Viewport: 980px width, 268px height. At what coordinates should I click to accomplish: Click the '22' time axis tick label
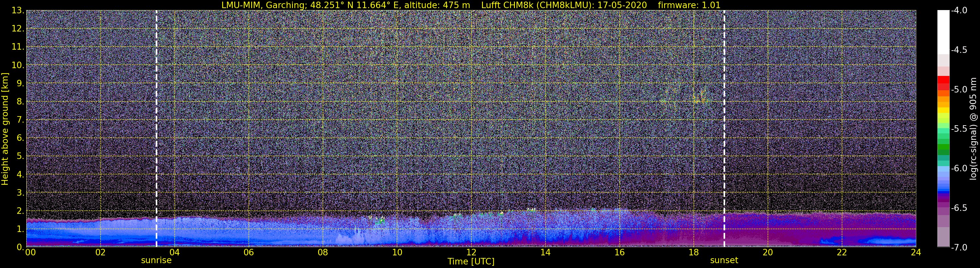click(x=842, y=252)
